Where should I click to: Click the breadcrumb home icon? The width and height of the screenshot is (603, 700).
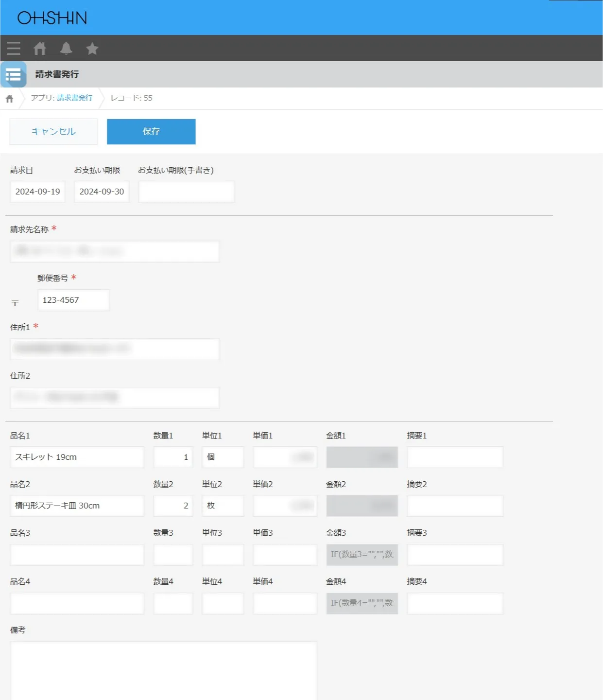[9, 99]
